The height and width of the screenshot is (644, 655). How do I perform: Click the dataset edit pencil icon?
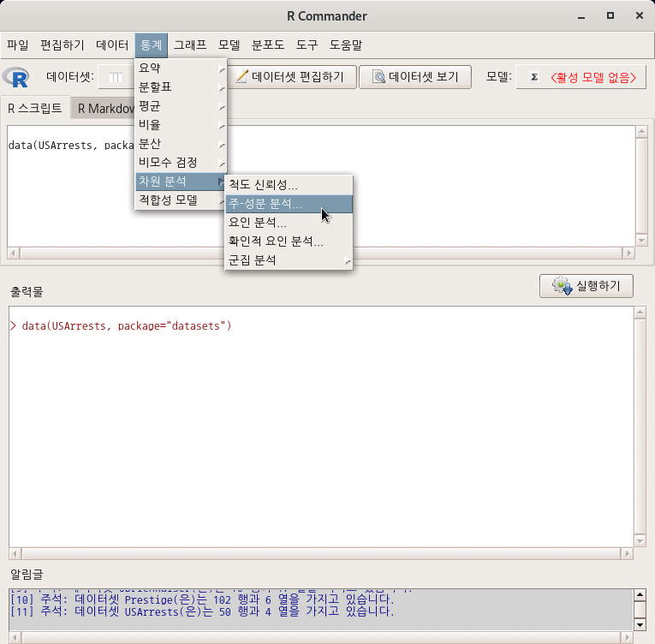pos(241,76)
